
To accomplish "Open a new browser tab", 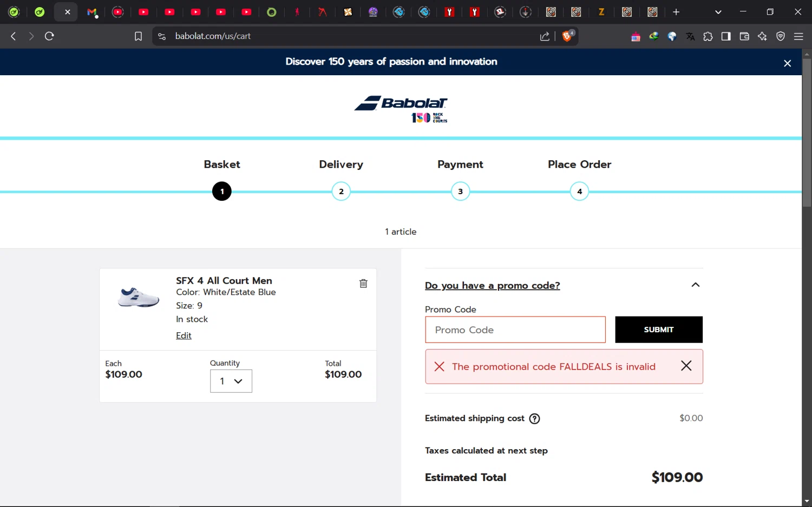I will tap(676, 12).
